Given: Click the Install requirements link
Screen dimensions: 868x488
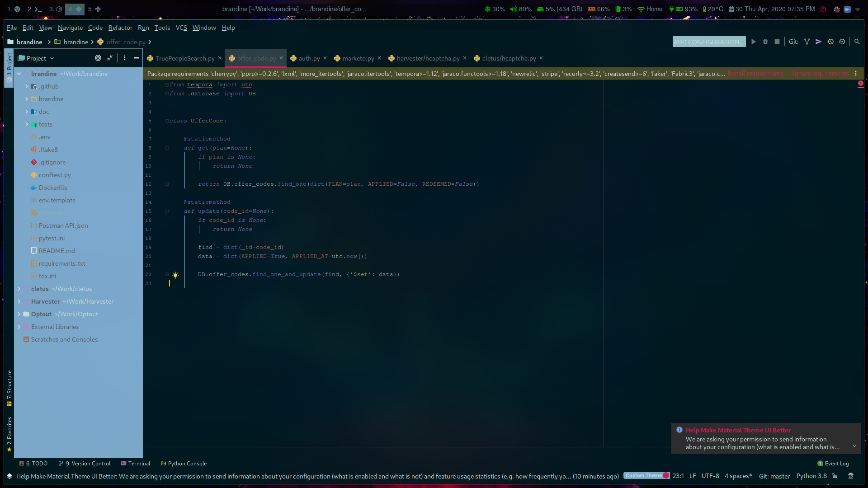Looking at the screenshot, I should point(756,73).
